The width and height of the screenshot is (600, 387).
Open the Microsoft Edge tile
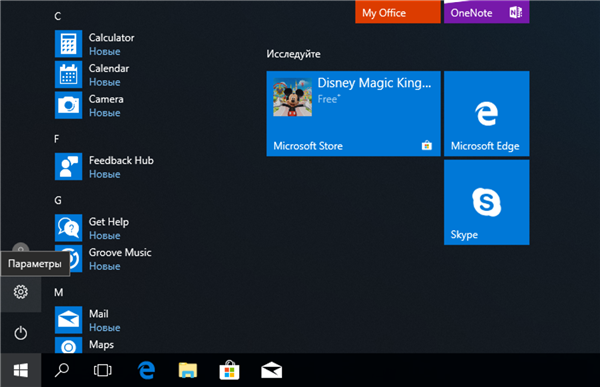click(x=487, y=114)
